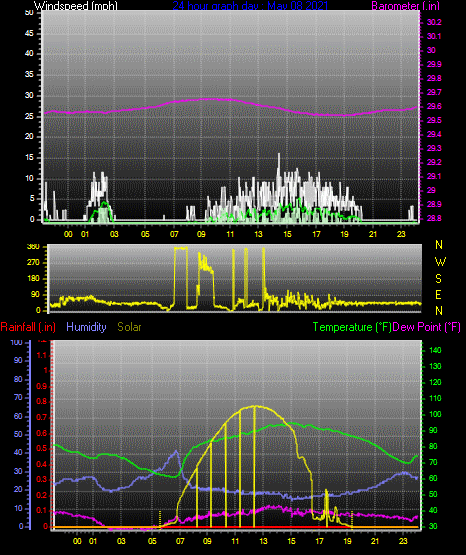The width and height of the screenshot is (466, 555).
Task: Click the barometer axis value 29.3
Action: [434, 148]
